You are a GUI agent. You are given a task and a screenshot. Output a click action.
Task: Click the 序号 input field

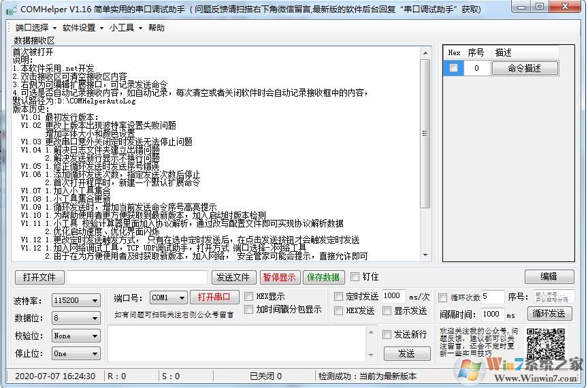click(x=554, y=297)
